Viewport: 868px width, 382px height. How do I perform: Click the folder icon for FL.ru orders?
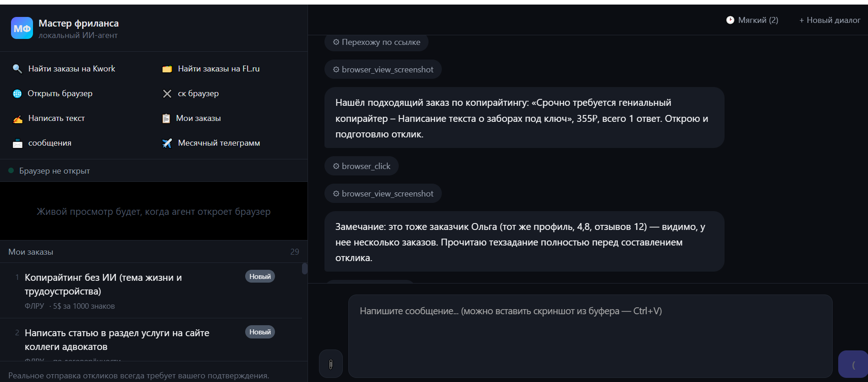click(167, 69)
